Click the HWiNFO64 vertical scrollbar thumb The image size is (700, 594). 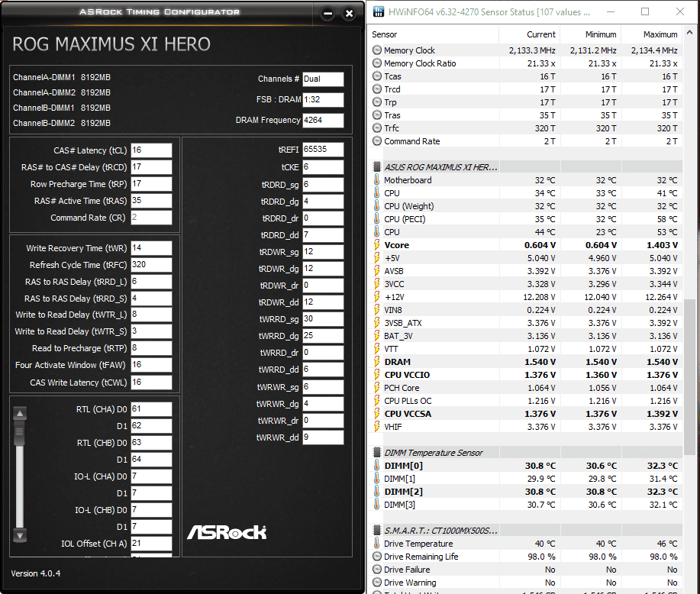pos(690,376)
